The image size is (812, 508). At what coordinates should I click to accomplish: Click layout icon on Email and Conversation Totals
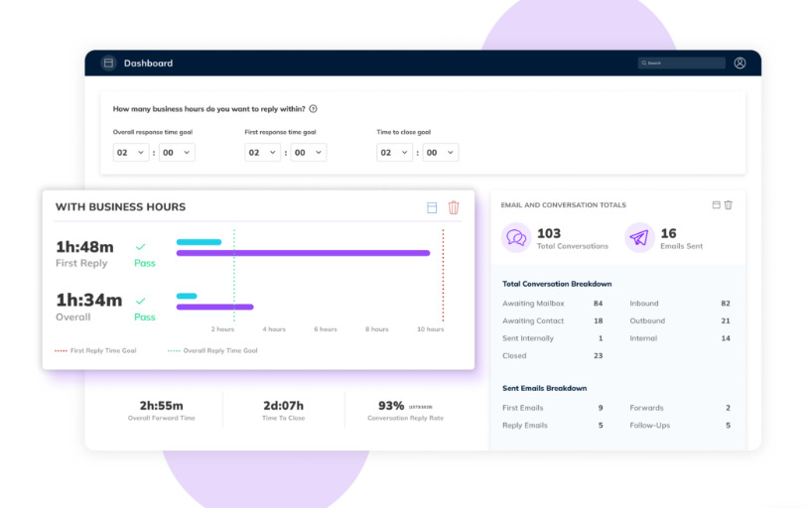tap(716, 205)
